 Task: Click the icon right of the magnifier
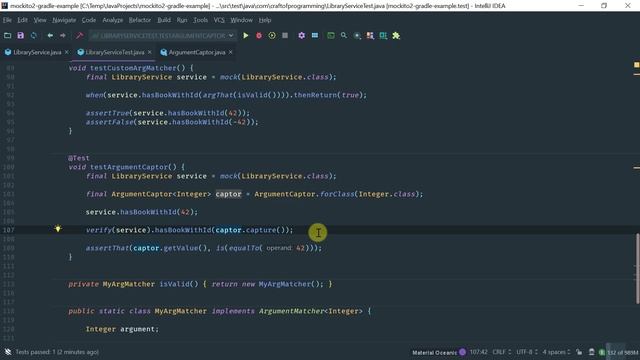[357, 36]
